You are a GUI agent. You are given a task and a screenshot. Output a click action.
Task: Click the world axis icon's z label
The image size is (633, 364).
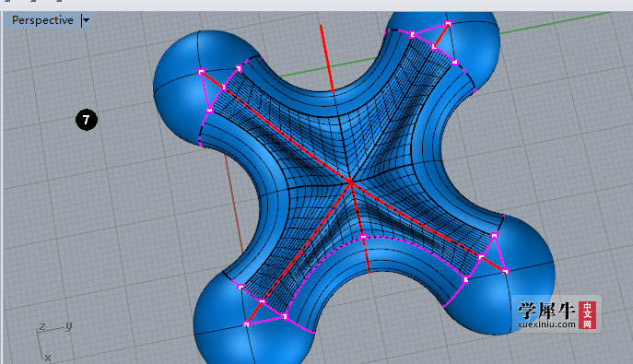point(42,326)
